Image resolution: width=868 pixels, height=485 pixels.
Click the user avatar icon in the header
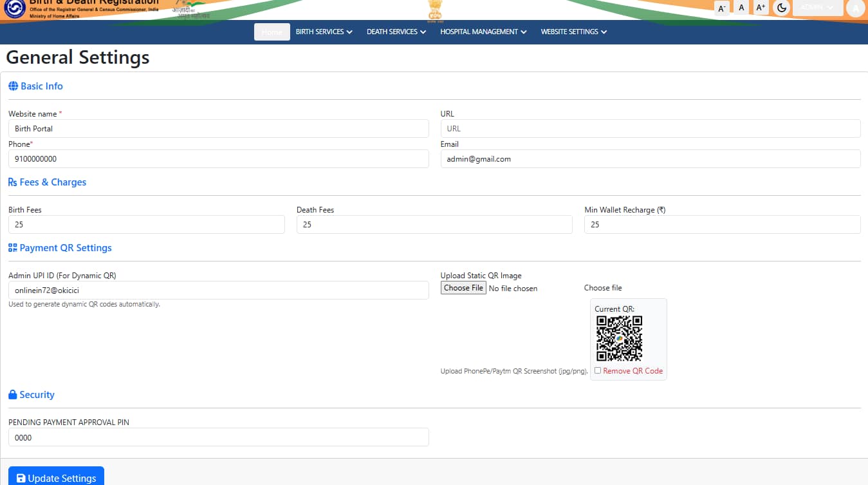(855, 8)
